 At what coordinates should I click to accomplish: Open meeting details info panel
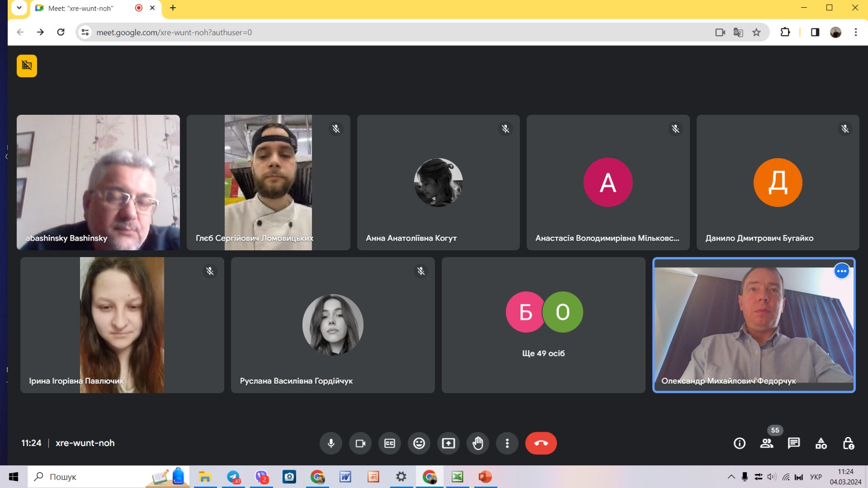pos(739,443)
